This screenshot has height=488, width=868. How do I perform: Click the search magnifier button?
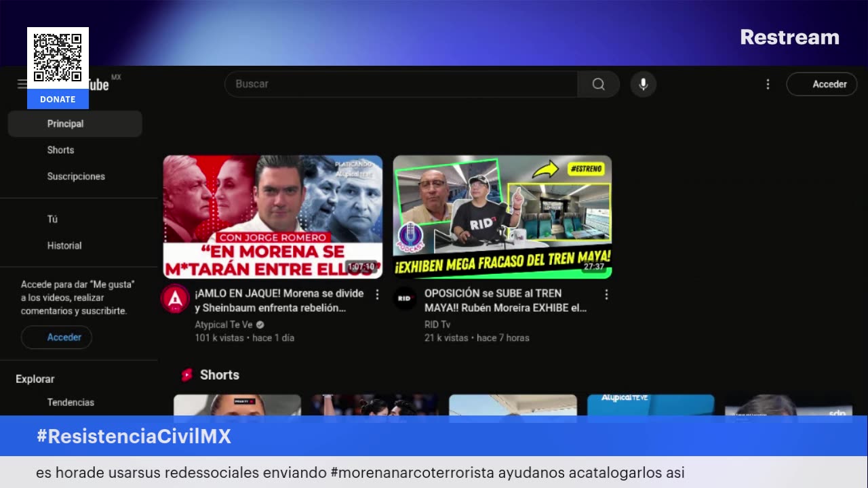pos(598,84)
